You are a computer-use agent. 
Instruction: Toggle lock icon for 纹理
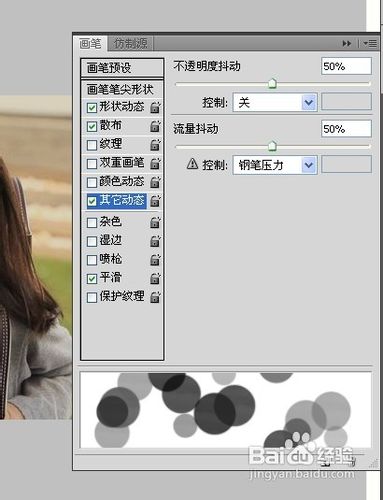155,145
